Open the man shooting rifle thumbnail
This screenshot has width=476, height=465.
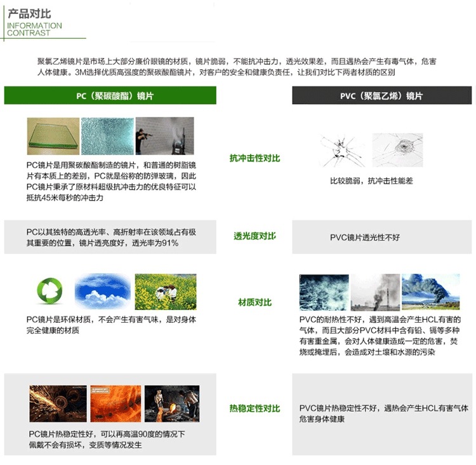tap(165, 136)
